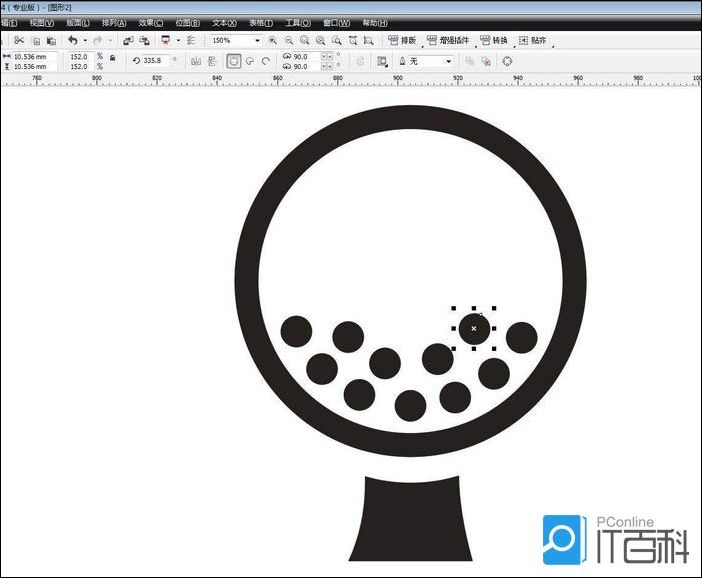Click the rotation angle field 335.8
Image resolution: width=702 pixels, height=578 pixels.
click(155, 60)
